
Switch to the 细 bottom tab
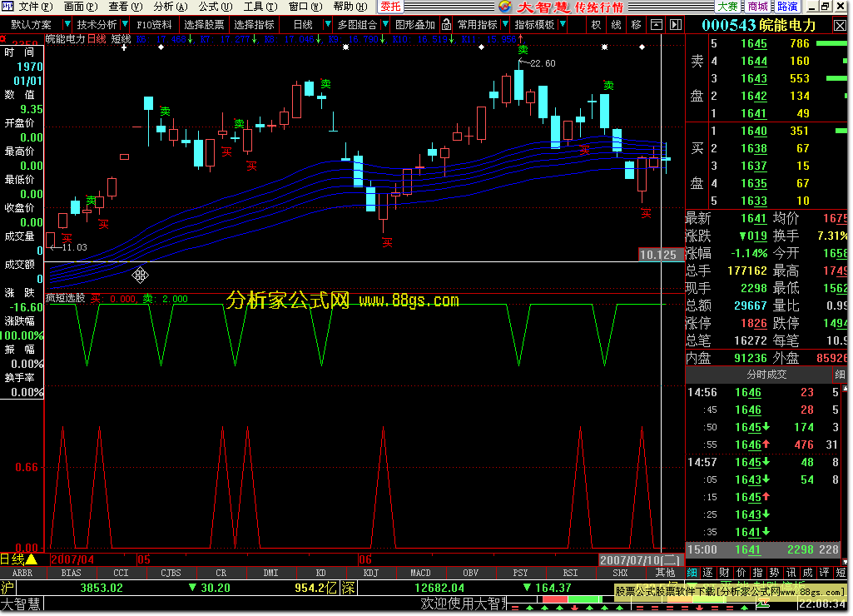(692, 573)
